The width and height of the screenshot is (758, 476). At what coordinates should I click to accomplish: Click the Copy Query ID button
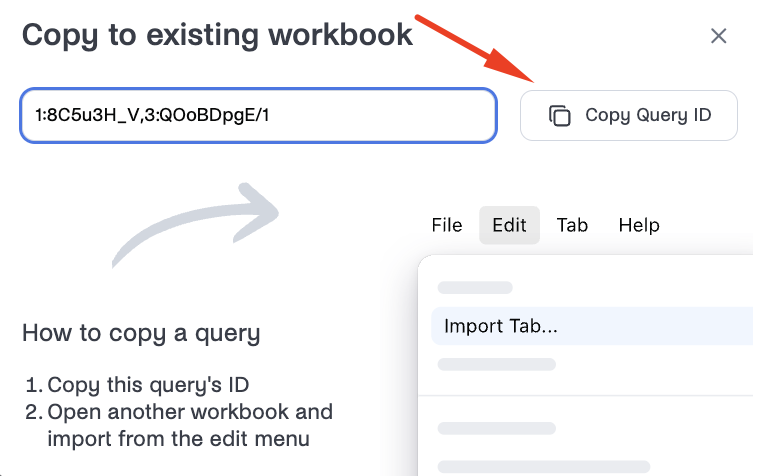pos(628,115)
